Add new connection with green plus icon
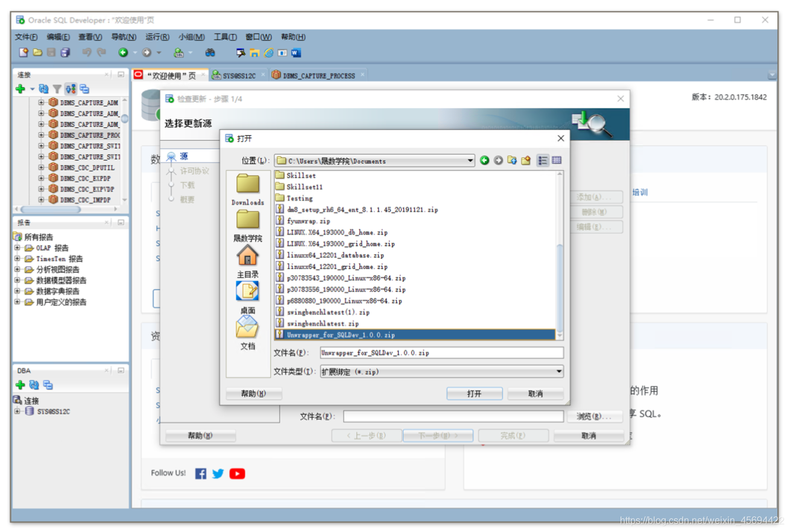Image resolution: width=790 pixels, height=532 pixels. 20,89
